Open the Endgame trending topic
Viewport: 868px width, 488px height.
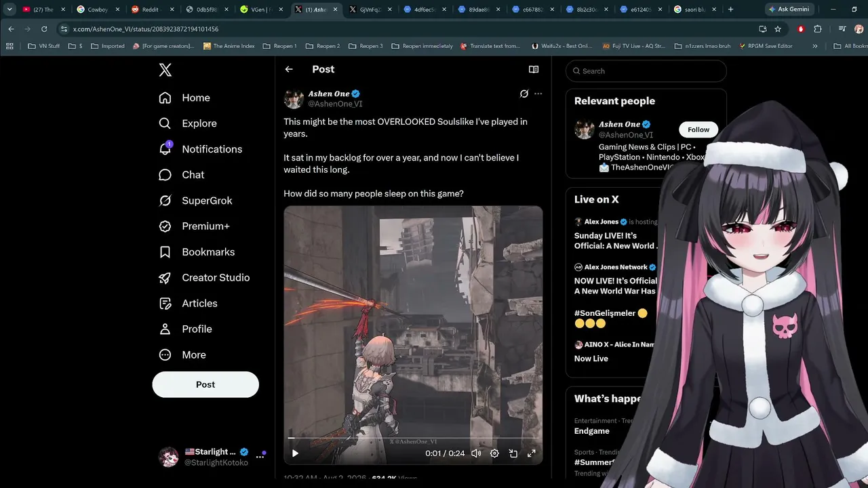pyautogui.click(x=591, y=431)
